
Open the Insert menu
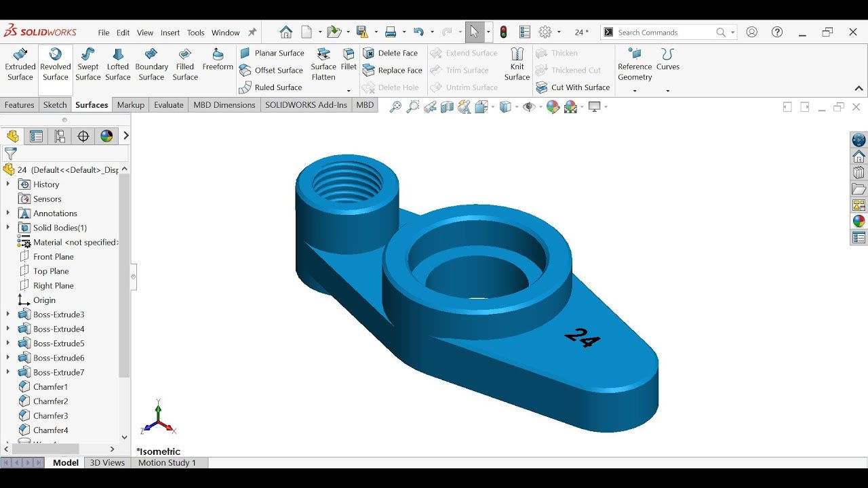pos(170,33)
